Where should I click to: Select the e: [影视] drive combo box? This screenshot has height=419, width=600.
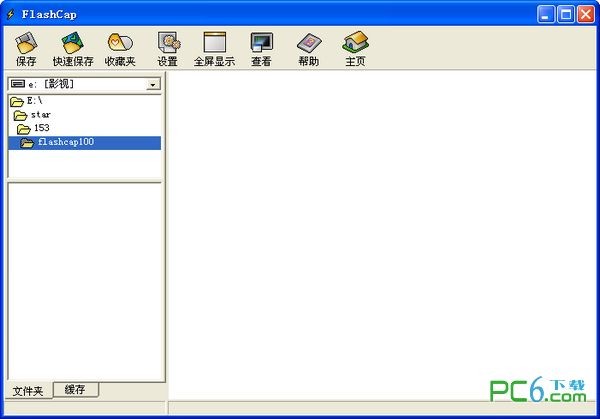click(x=84, y=84)
